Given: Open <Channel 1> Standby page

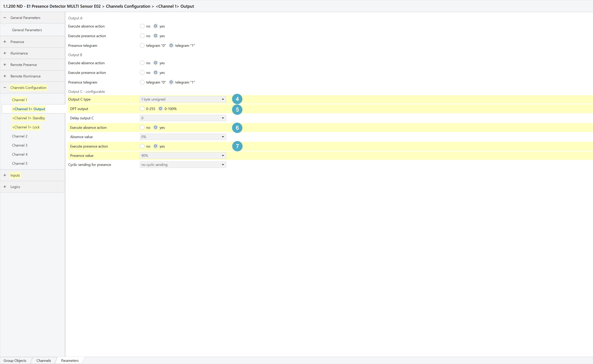Looking at the screenshot, I should 29,118.
